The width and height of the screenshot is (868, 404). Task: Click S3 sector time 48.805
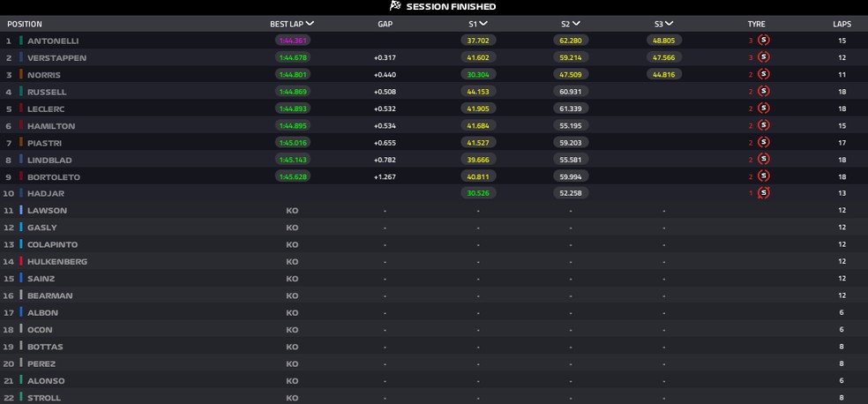[x=663, y=41]
